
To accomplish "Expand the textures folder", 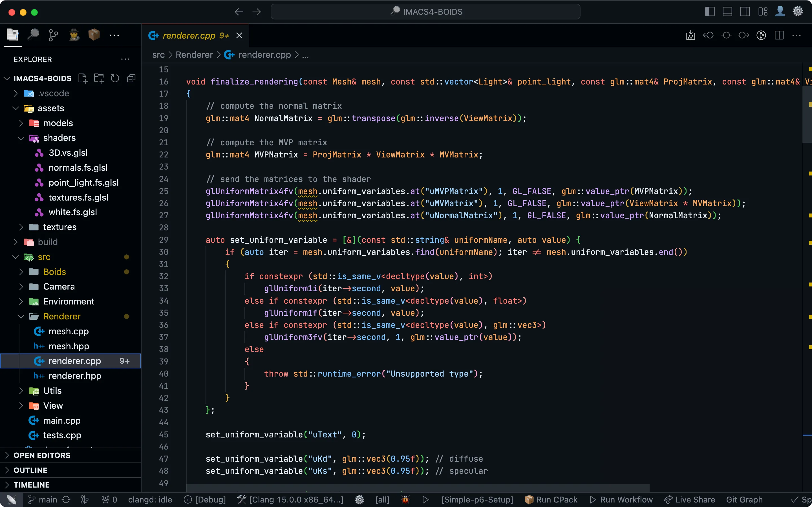I will tap(60, 227).
